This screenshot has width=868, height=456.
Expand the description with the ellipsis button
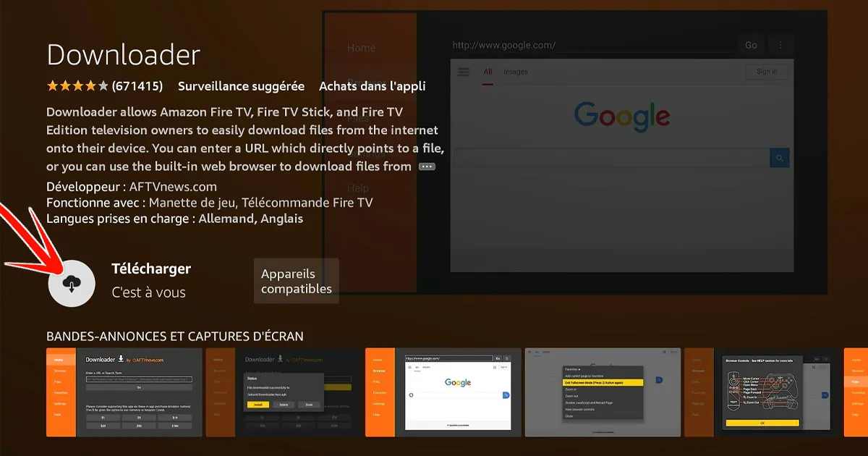(x=427, y=166)
